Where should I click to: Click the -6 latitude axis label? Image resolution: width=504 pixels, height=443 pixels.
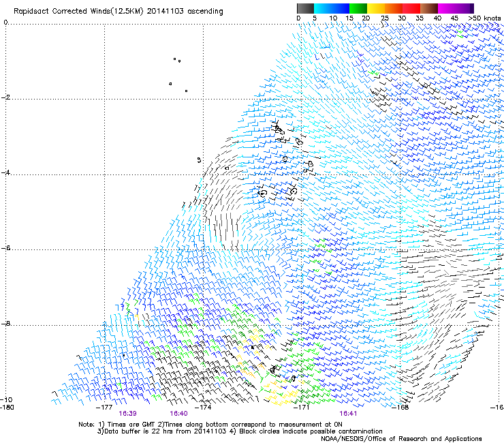tap(5, 248)
